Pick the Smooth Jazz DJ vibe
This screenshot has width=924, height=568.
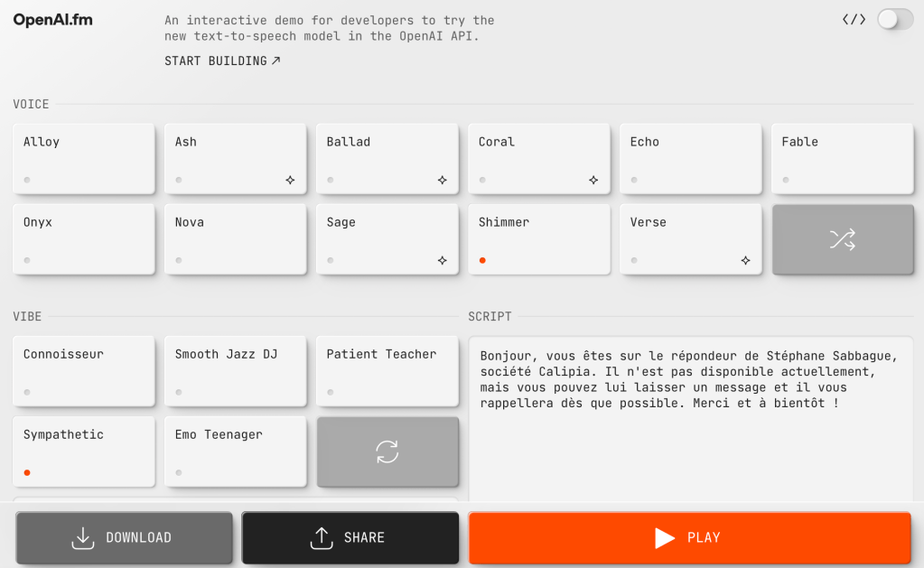click(x=235, y=370)
